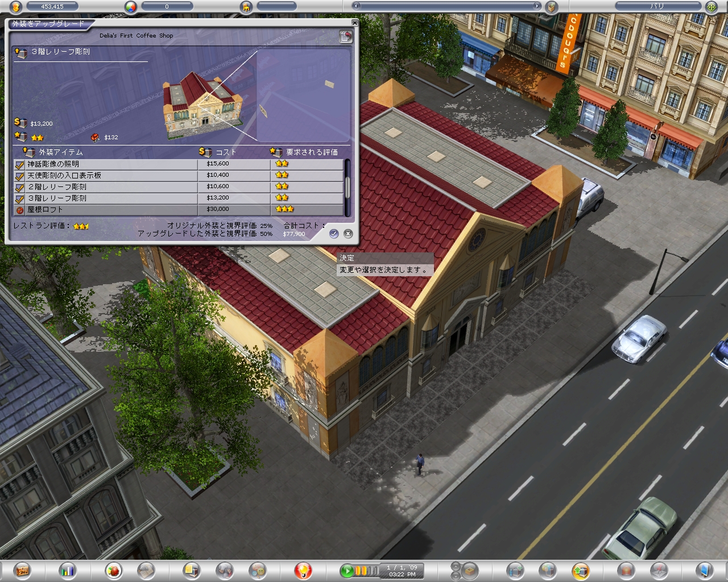
Task: Click the greyed people icon in bottom bar
Action: [x=225, y=570]
